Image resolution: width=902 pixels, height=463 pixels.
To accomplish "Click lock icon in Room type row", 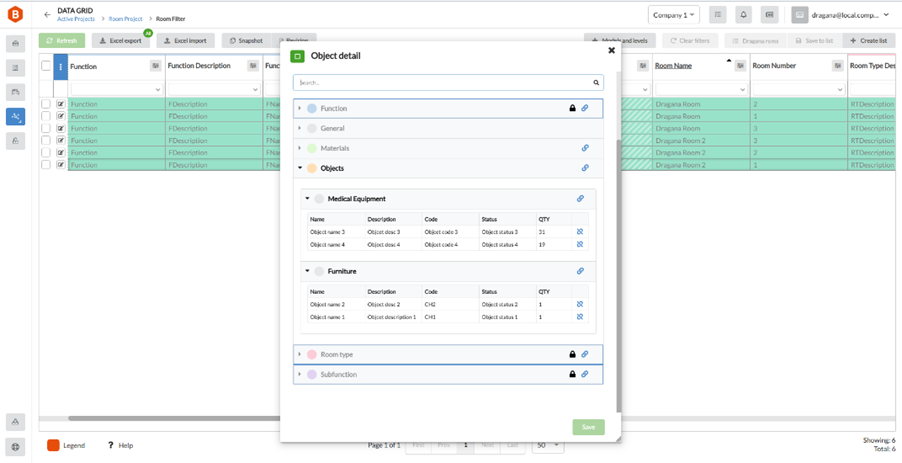I will point(572,354).
